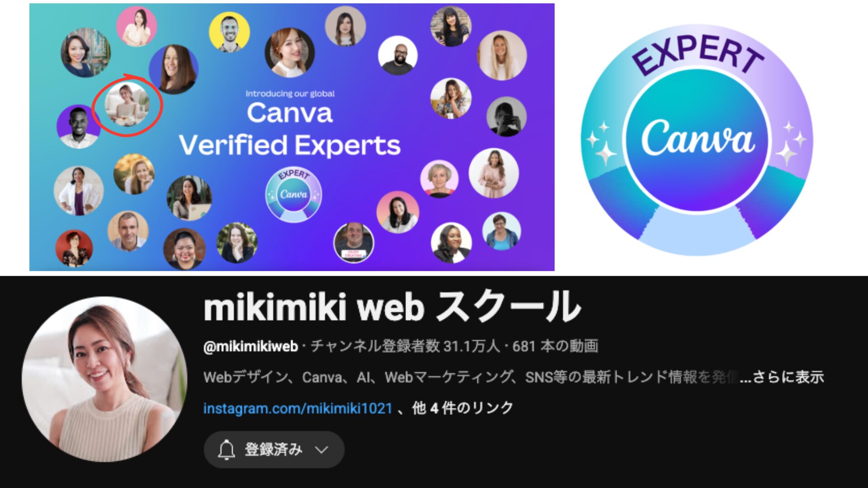868x488 pixels.
Task: Select the man with Enjoy Creating shirt
Action: [x=354, y=242]
